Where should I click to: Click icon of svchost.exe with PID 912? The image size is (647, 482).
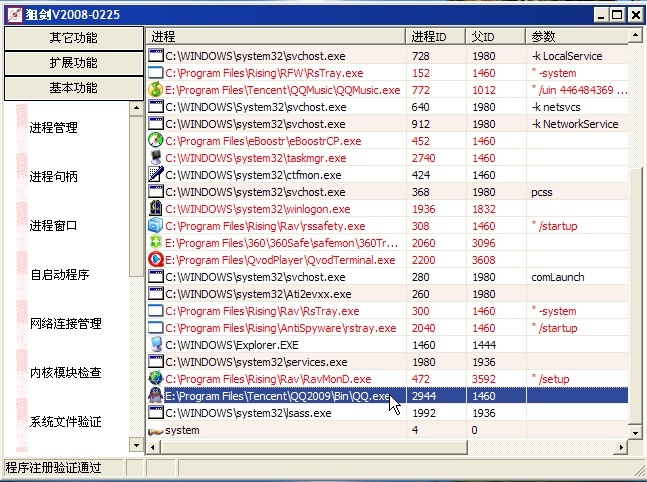click(x=156, y=124)
